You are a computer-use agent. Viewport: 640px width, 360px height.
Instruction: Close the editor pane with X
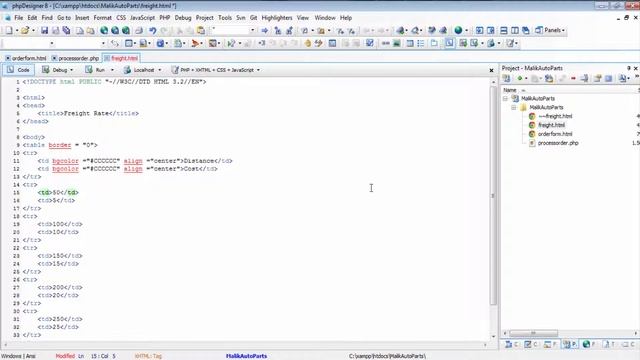(491, 70)
